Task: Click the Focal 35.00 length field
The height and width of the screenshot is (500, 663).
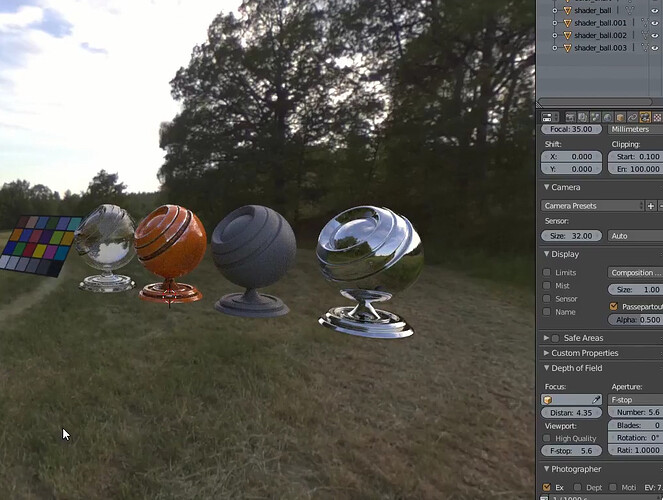Action: click(571, 129)
